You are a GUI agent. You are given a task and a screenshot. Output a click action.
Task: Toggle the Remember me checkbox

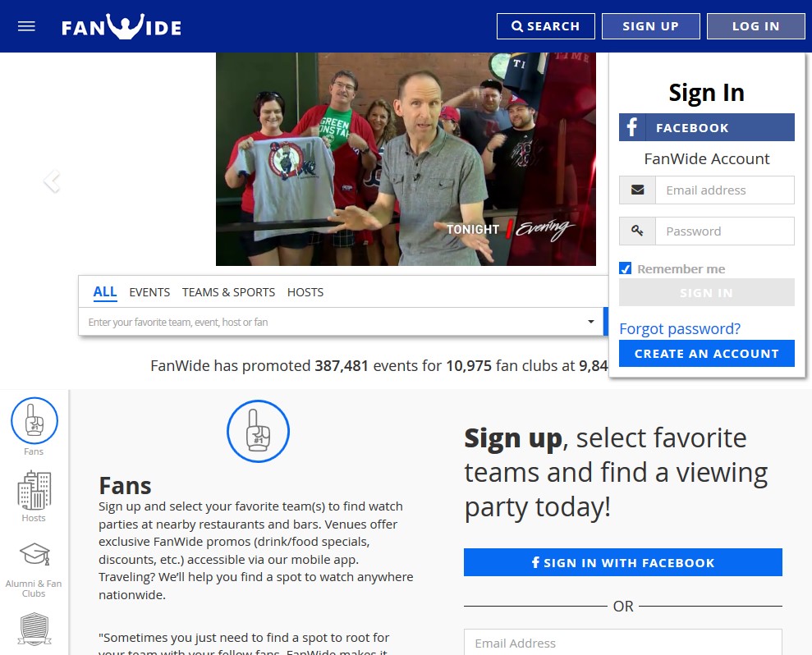[625, 268]
